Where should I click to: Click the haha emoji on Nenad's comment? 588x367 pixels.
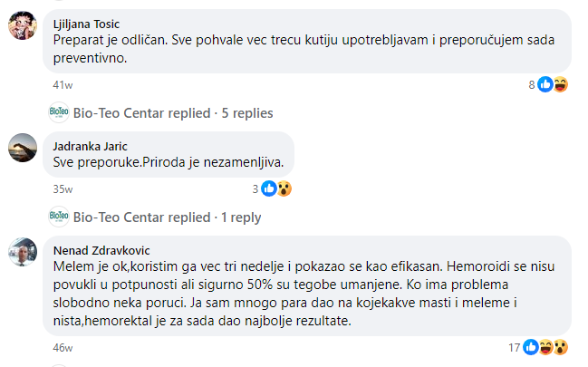[545, 347]
